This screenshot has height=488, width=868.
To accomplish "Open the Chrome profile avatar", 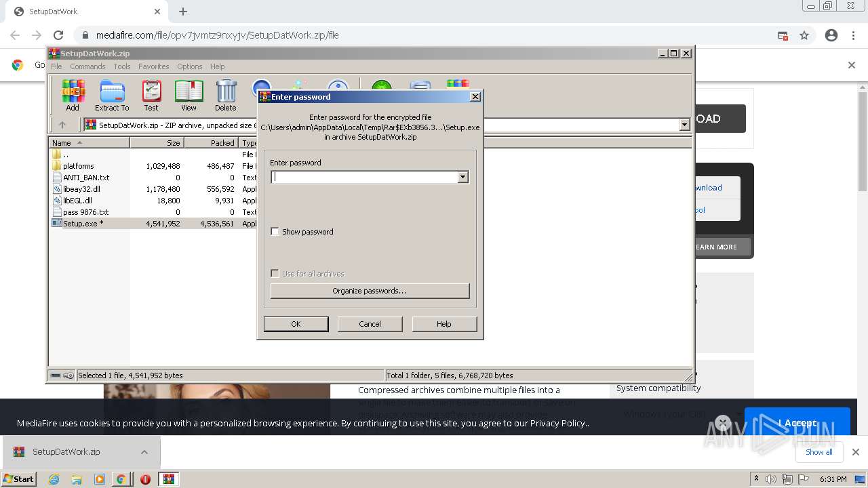I will coord(831,35).
